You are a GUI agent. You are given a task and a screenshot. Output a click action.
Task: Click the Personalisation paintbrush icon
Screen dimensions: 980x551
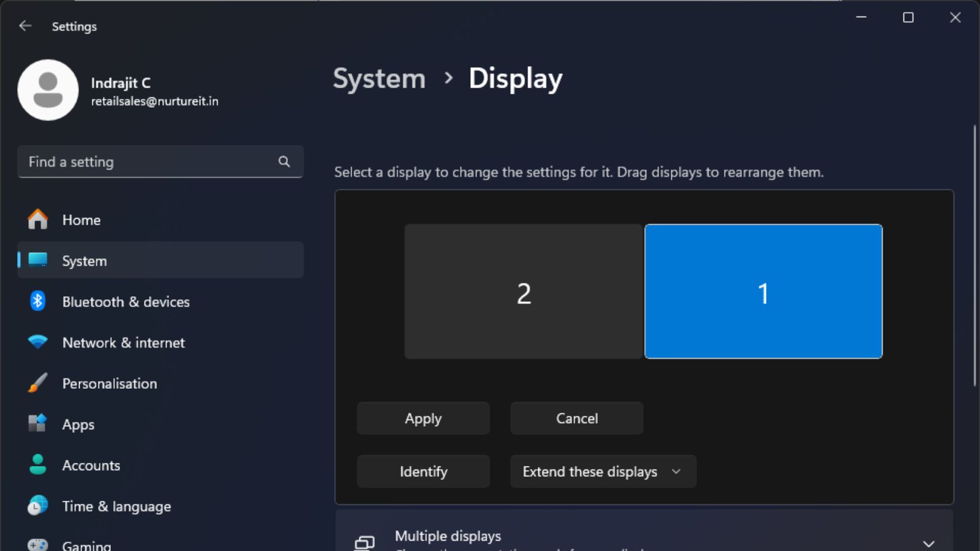tap(37, 383)
